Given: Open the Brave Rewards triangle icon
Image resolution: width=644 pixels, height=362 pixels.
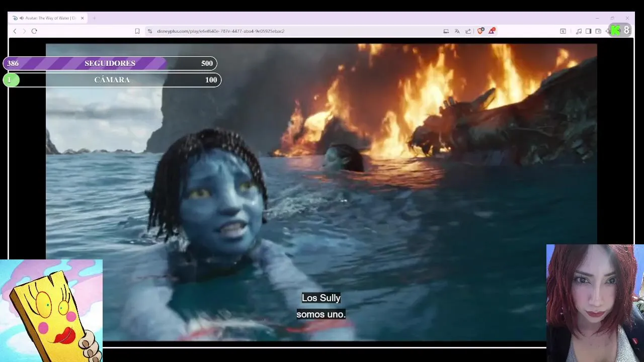Looking at the screenshot, I should pyautogui.click(x=492, y=31).
